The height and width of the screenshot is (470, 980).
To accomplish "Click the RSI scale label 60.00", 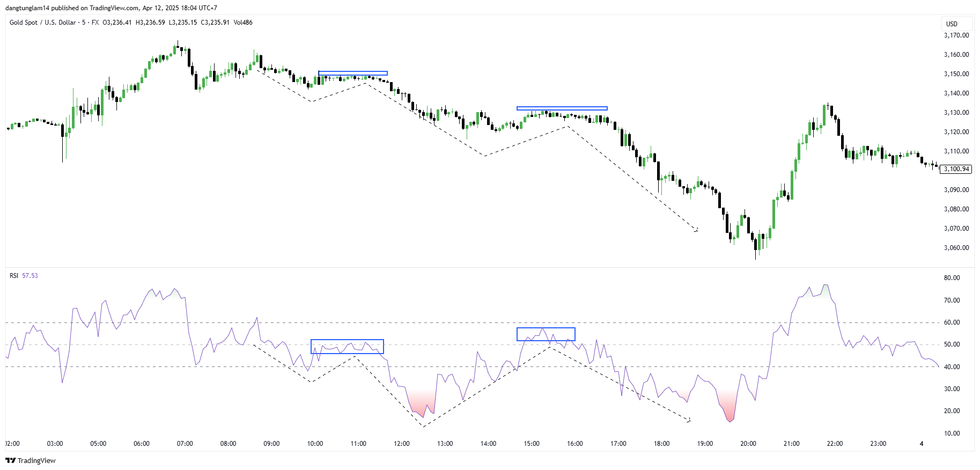I will (952, 322).
